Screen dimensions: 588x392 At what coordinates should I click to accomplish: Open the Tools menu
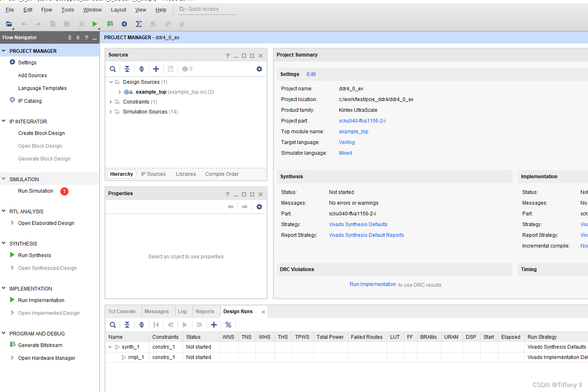68,10
